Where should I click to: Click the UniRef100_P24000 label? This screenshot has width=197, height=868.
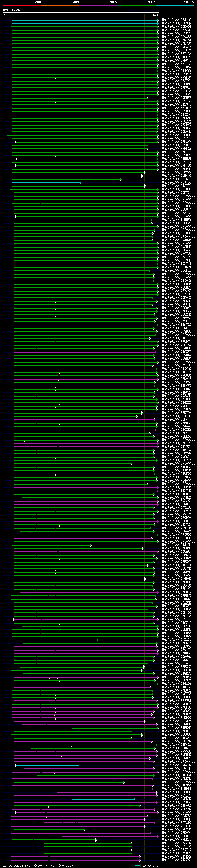tap(177, 481)
